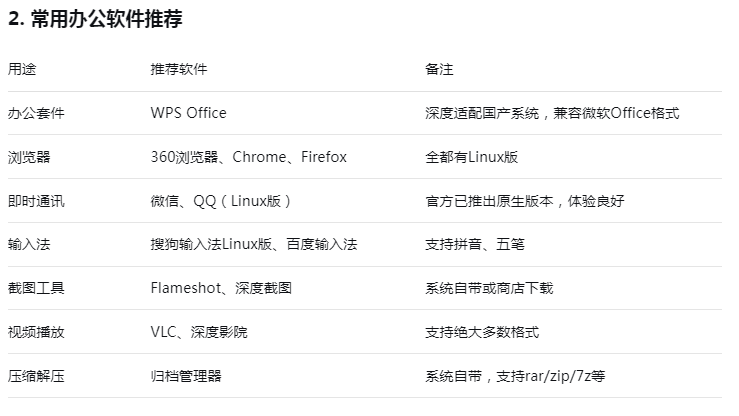Select the 办公套件 row label

(x=36, y=113)
